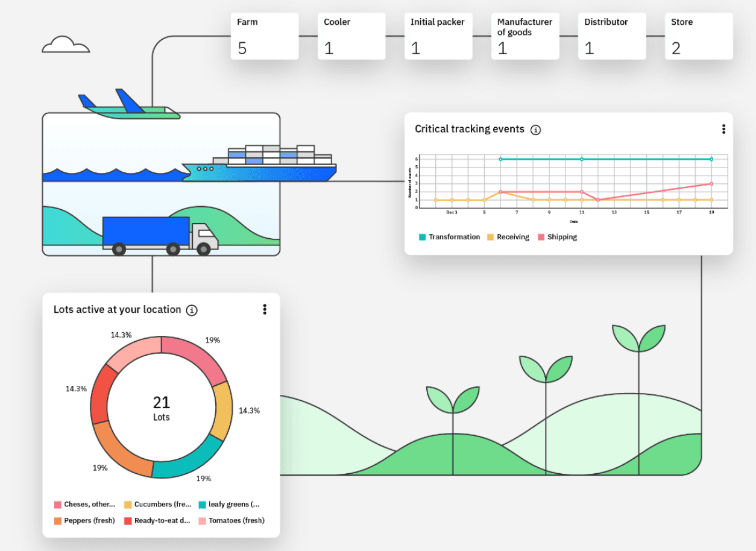Viewport: 756px width, 551px height.
Task: Click the Peppers (fresh) legend swatch
Action: [58, 521]
